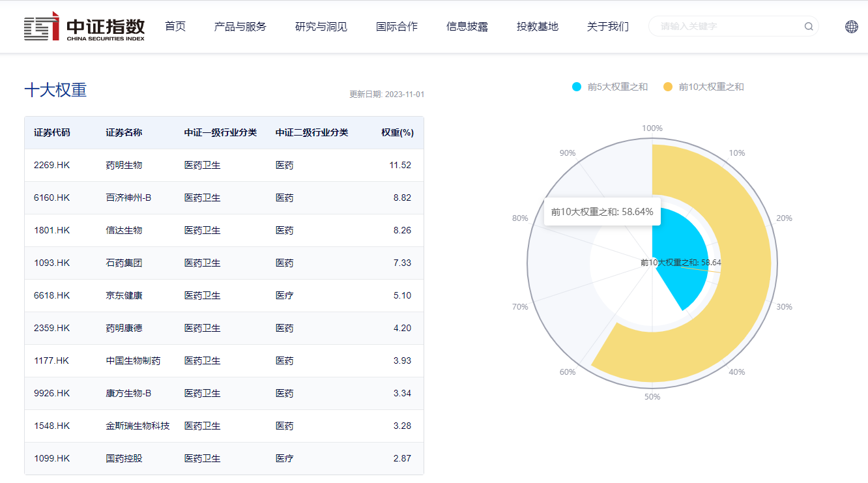Expand the 产品与服务 menu
Image resolution: width=868 pixels, height=483 pixels.
click(x=240, y=27)
